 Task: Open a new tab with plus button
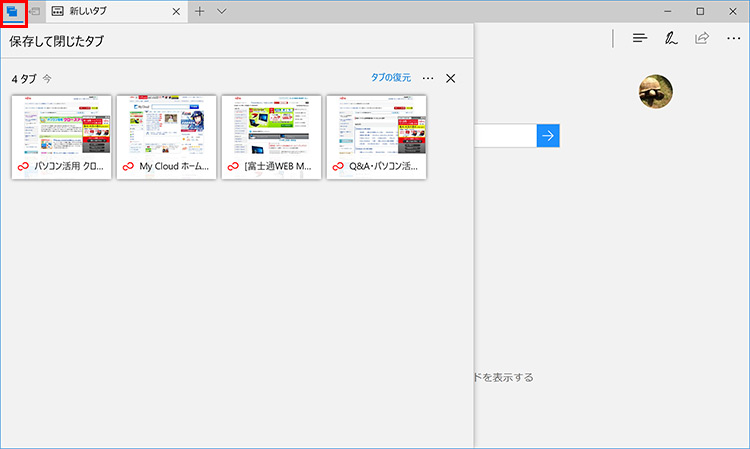[199, 11]
